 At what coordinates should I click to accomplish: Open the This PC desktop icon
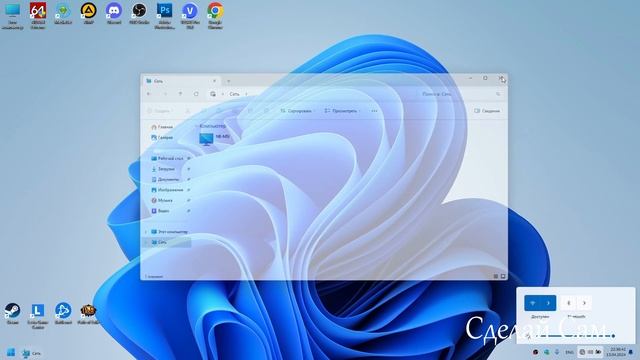click(12, 16)
